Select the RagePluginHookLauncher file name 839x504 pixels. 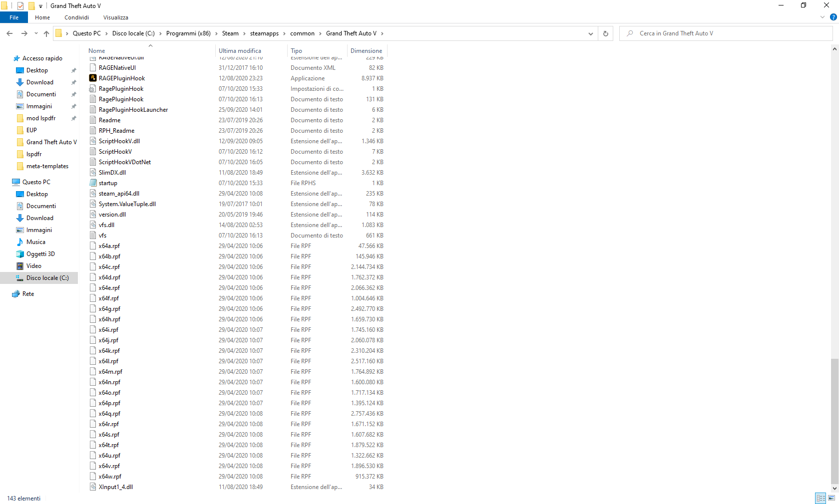tap(133, 110)
